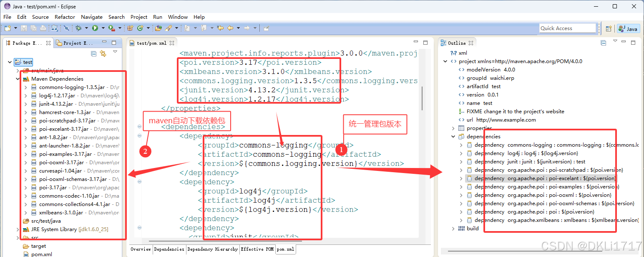Fold the log4j dependency block in editor
Viewport: 644px width, 257px height.
pyautogui.click(x=139, y=182)
